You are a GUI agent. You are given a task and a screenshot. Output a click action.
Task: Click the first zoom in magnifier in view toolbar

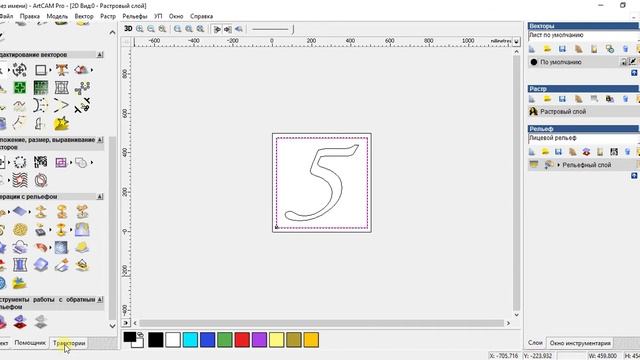click(x=140, y=29)
